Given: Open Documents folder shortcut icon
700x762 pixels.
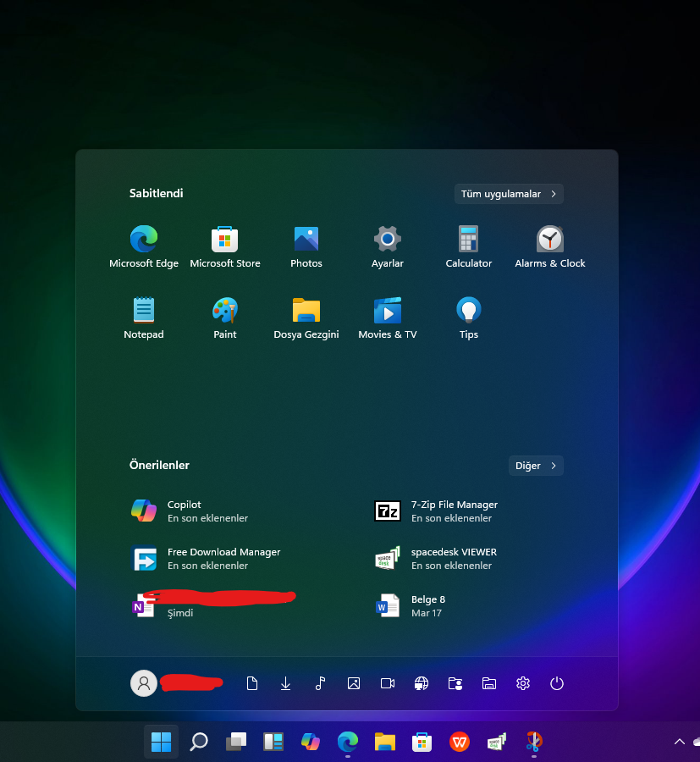Looking at the screenshot, I should click(x=252, y=683).
